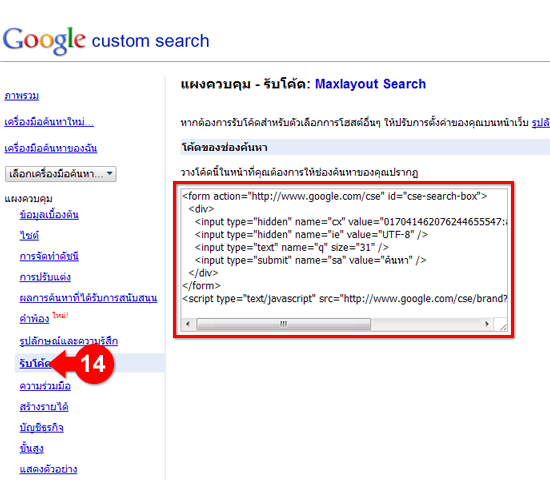This screenshot has height=480, width=550.
Task: Select the รับโค้ด get code item
Action: [35, 364]
